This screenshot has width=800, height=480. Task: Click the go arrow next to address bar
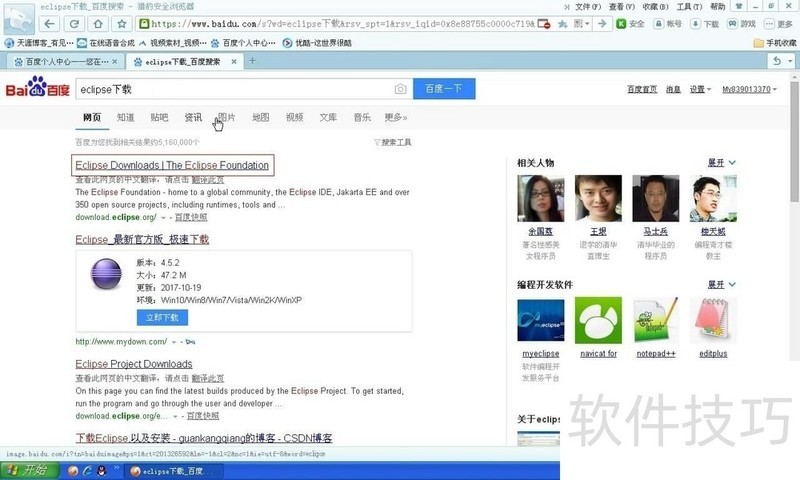tap(603, 23)
